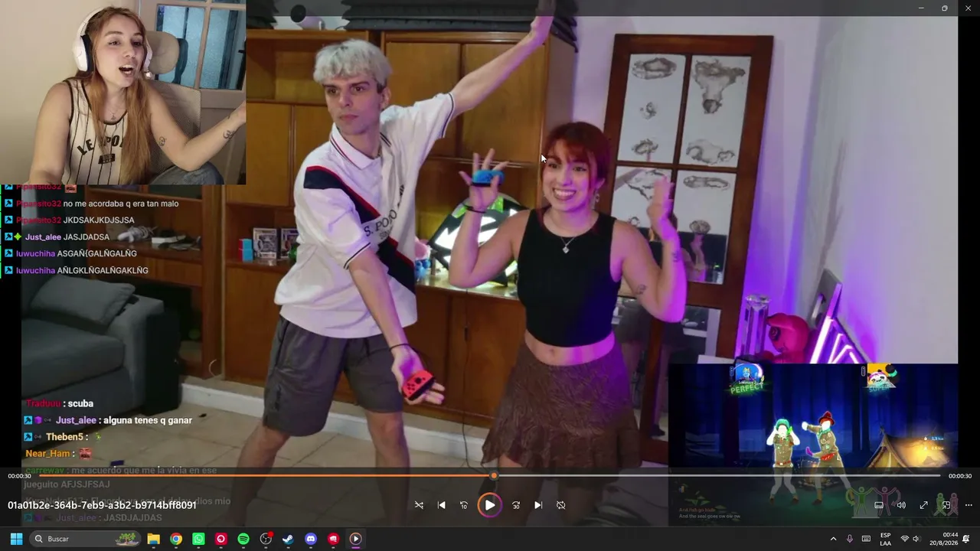This screenshot has width=980, height=551.
Task: Open the subtitles and captions control
Action: coord(879,505)
